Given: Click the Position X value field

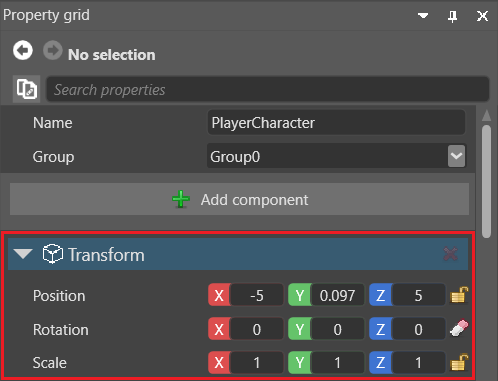Looking at the screenshot, I should click(x=257, y=295).
